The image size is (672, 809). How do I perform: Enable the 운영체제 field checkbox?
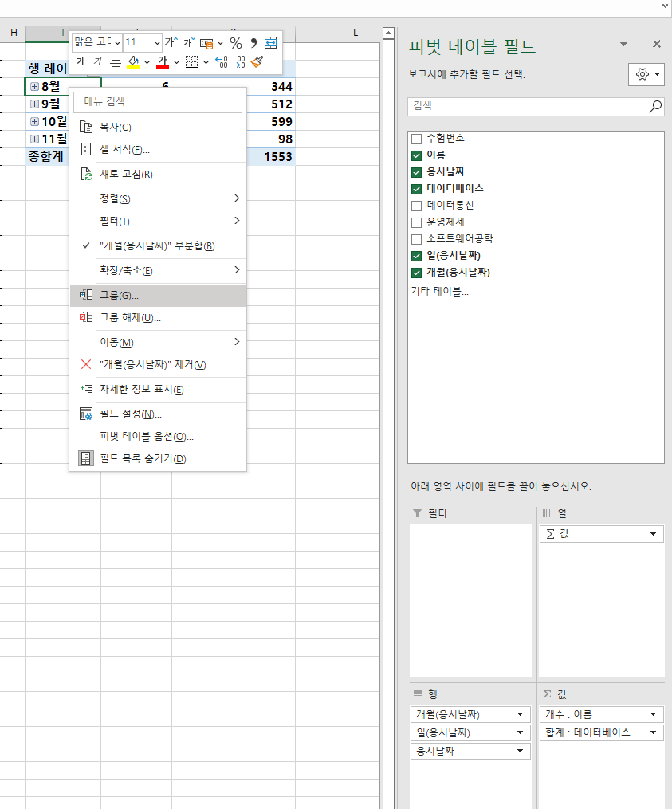(416, 222)
